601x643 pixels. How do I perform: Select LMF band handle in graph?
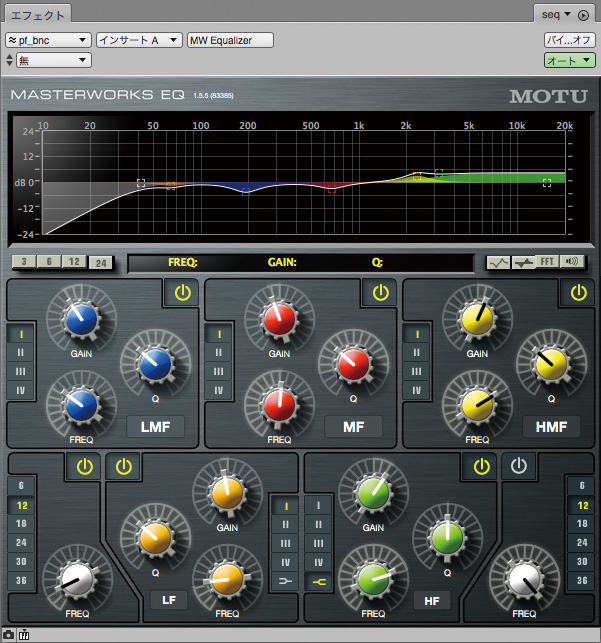[246, 191]
